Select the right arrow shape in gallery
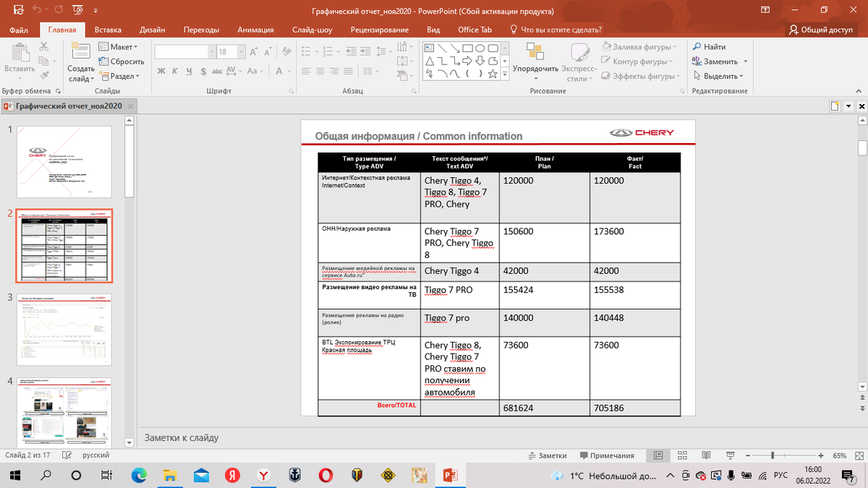 pos(468,60)
